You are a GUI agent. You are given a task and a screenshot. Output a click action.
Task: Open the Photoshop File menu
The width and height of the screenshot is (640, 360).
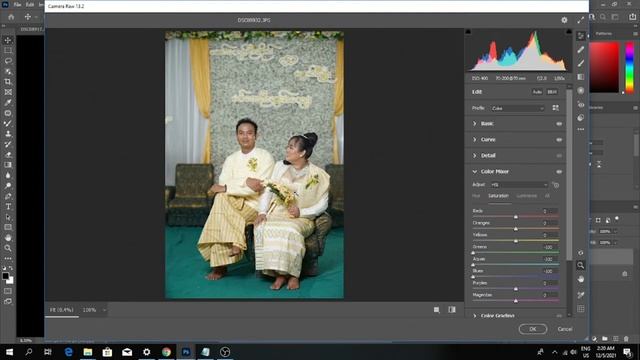tap(18, 4)
